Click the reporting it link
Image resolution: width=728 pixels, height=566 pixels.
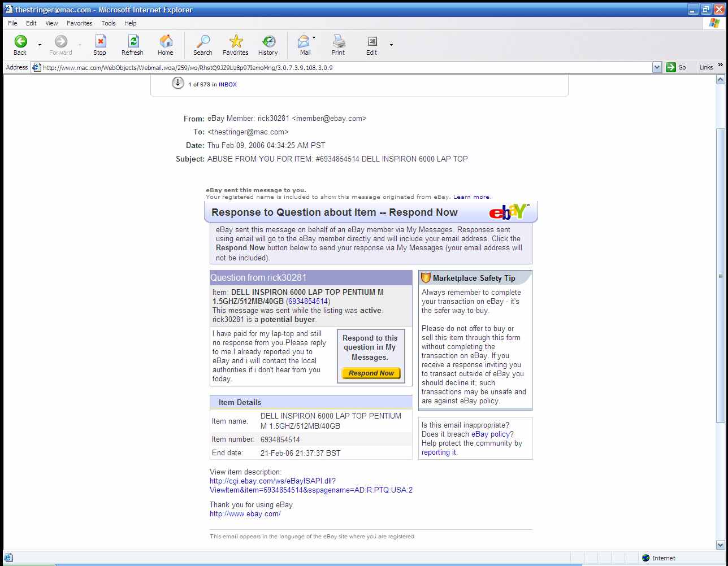439,452
